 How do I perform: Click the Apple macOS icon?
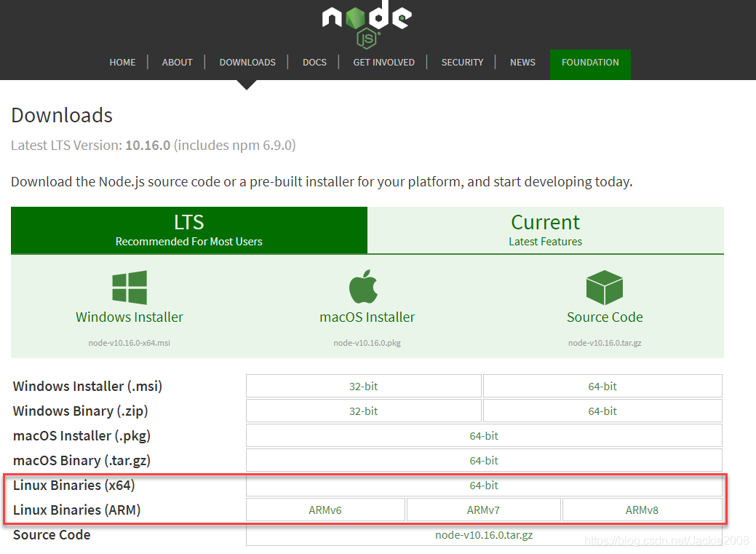pos(364,286)
